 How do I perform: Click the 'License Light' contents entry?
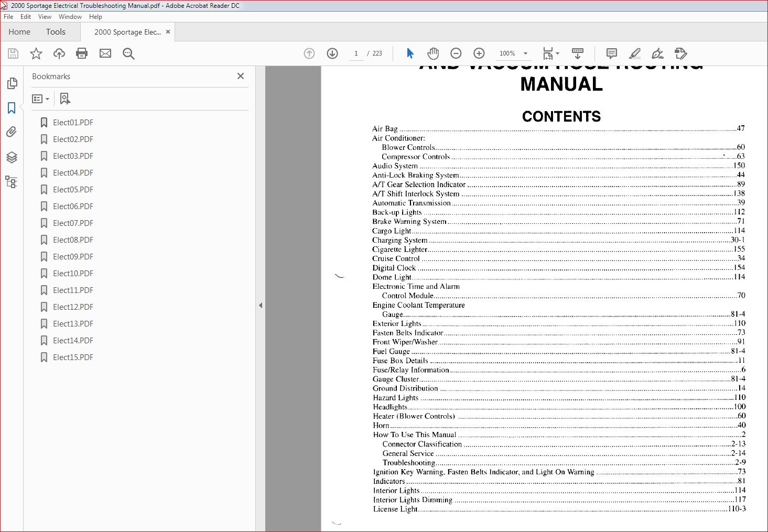tap(558, 509)
